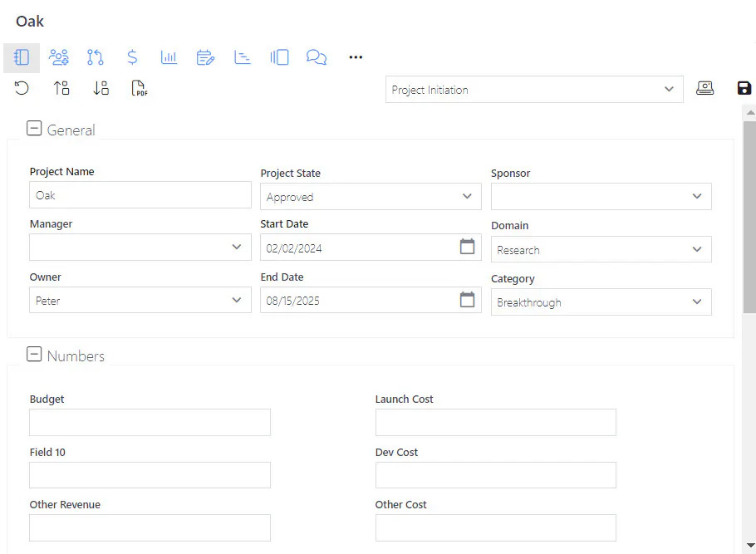Image resolution: width=756 pixels, height=554 pixels.
Task: Open the side panel board view
Action: [x=279, y=57]
